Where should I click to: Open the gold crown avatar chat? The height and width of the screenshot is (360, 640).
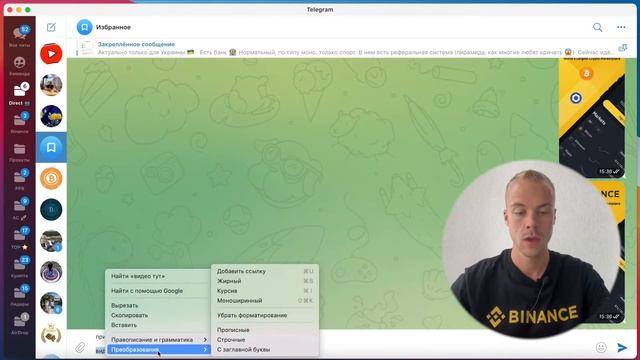(51, 334)
